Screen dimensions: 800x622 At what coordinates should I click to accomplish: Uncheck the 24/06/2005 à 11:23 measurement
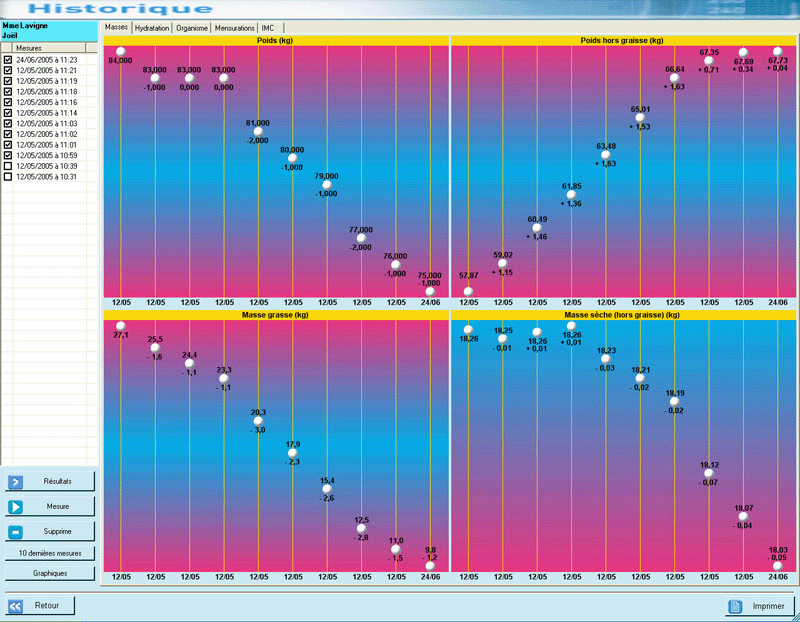coord(8,60)
